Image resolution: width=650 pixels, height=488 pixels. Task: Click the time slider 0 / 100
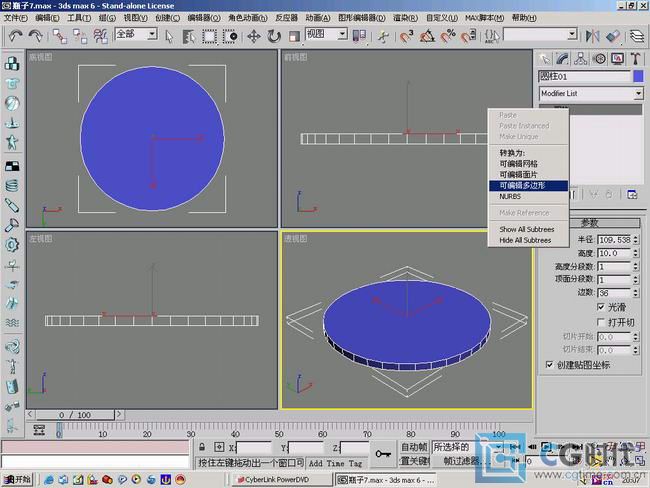click(75, 415)
